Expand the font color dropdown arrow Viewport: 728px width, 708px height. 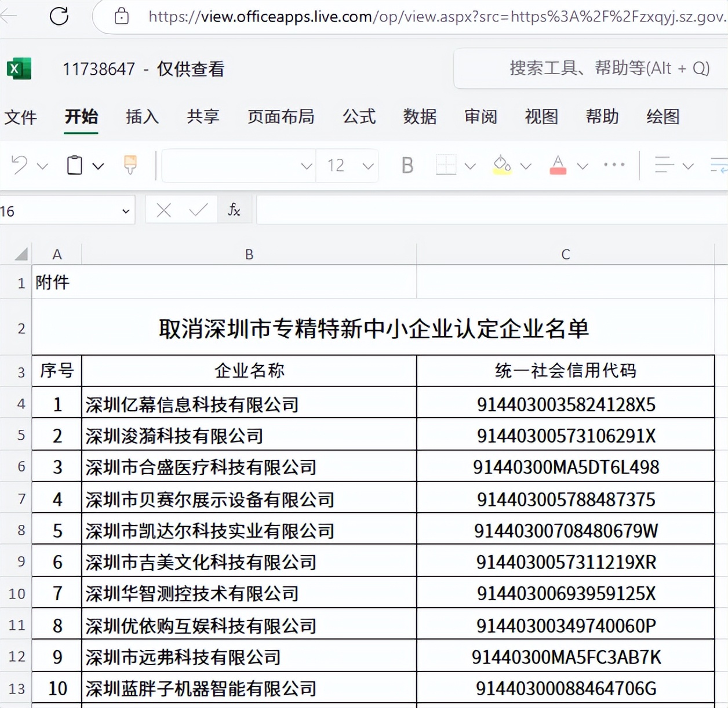click(583, 166)
